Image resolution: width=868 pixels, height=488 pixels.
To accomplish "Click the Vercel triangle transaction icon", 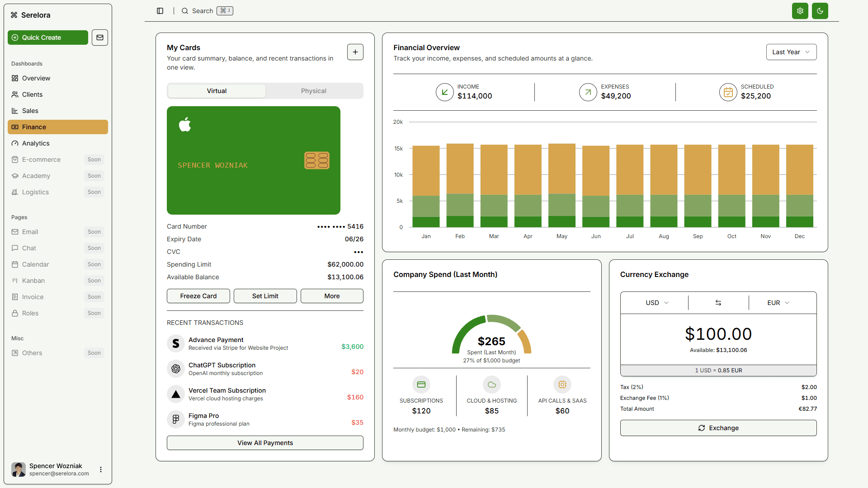I will [176, 394].
